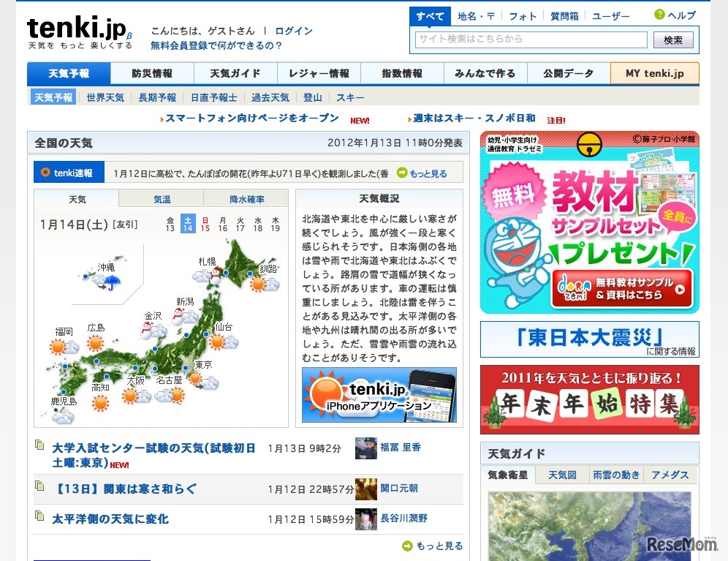Click the green ヘルプ question mark icon
Image resolution: width=728 pixels, height=561 pixels.
pos(659,12)
